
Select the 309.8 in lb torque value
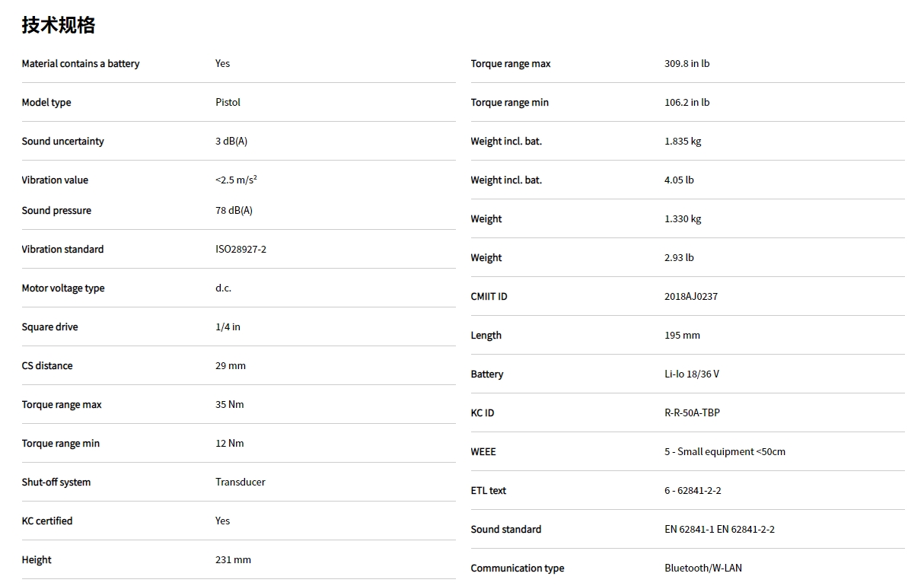(687, 64)
